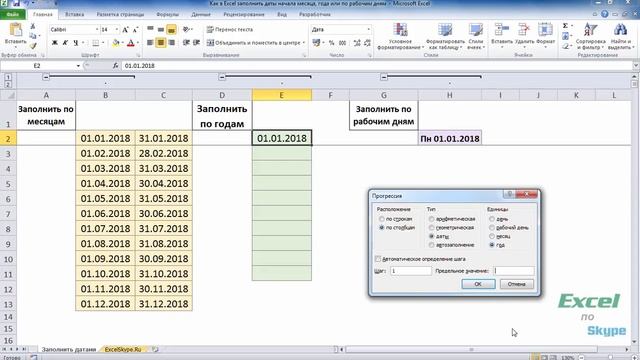Confirm the Прогрессия dialog with OK
Screen dimensions: 640x360
[x=478, y=284]
